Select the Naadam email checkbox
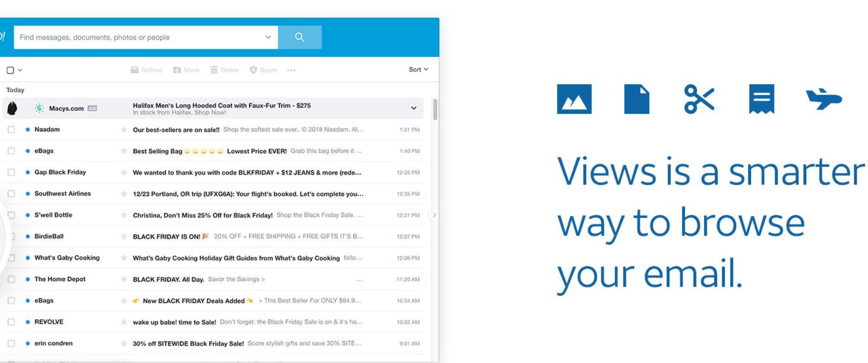This screenshot has height=363, width=868. pos(11,129)
